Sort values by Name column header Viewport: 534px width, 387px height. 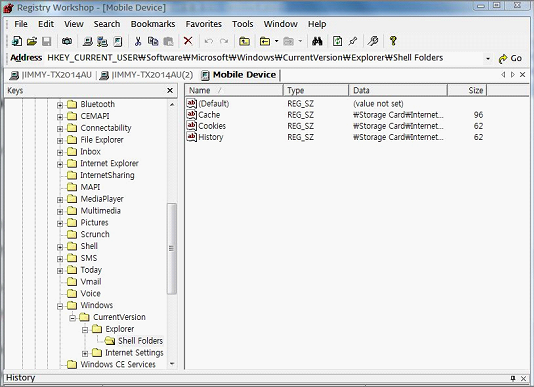tap(234, 90)
